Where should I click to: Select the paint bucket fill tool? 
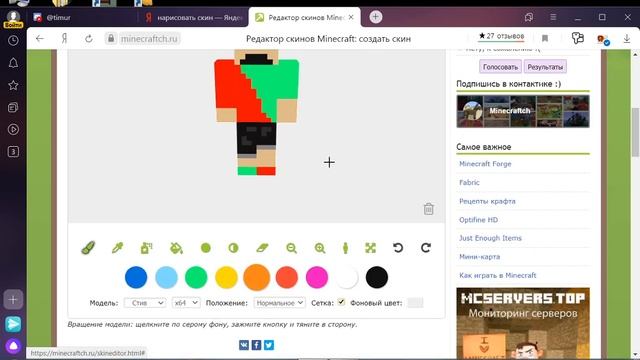[x=176, y=248]
